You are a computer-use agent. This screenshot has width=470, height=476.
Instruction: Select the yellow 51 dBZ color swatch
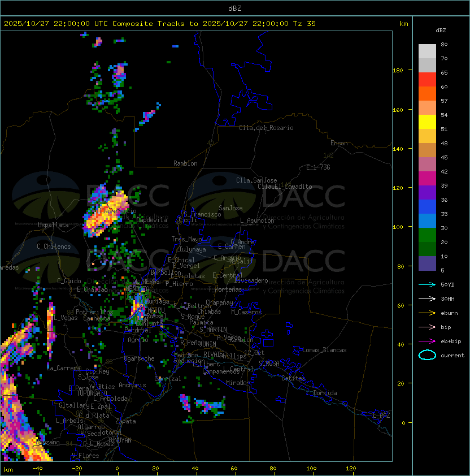point(427,122)
